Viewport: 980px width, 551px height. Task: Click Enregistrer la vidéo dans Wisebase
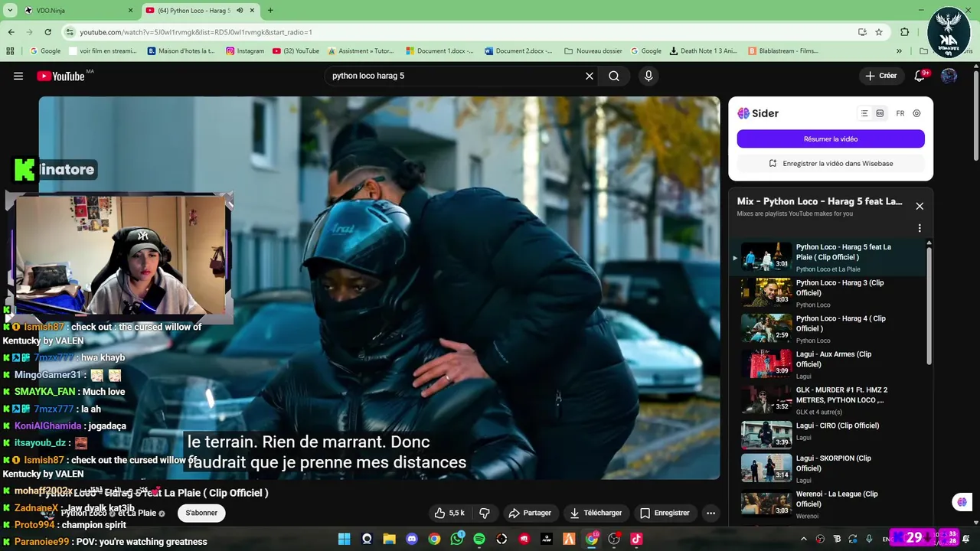pos(831,163)
